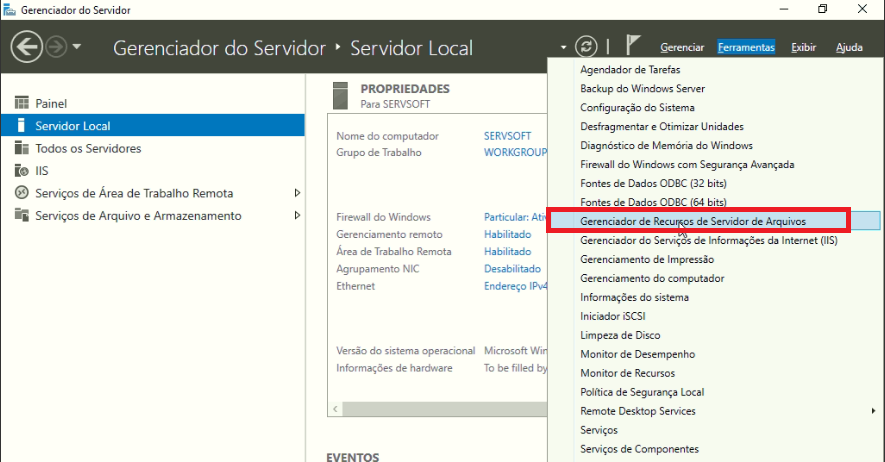Open the Gerenciar menu
This screenshot has height=462, width=885.
pyautogui.click(x=682, y=48)
